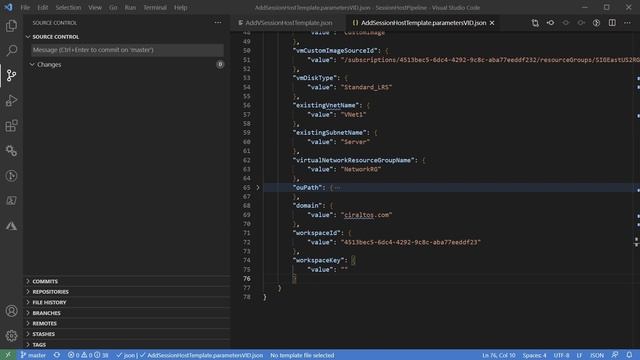This screenshot has height=360, width=640.
Task: Expand the File History section
Action: (x=127, y=302)
